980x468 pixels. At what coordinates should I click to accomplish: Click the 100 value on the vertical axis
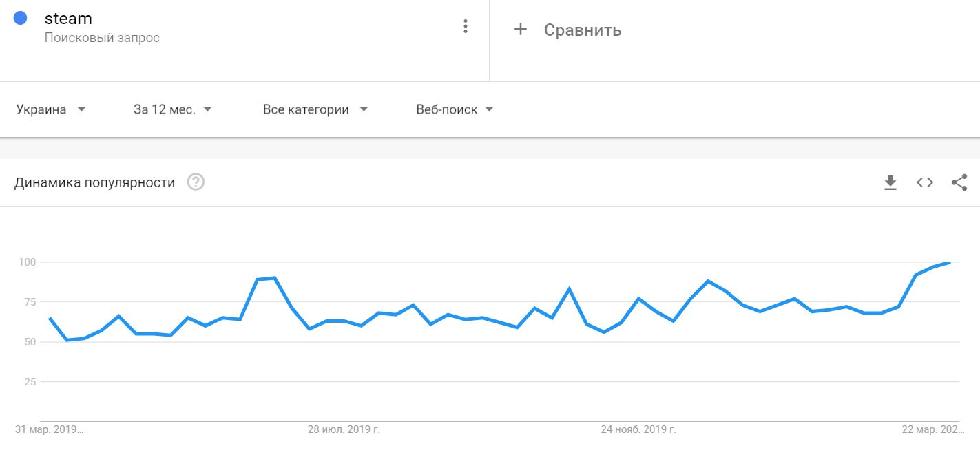27,262
